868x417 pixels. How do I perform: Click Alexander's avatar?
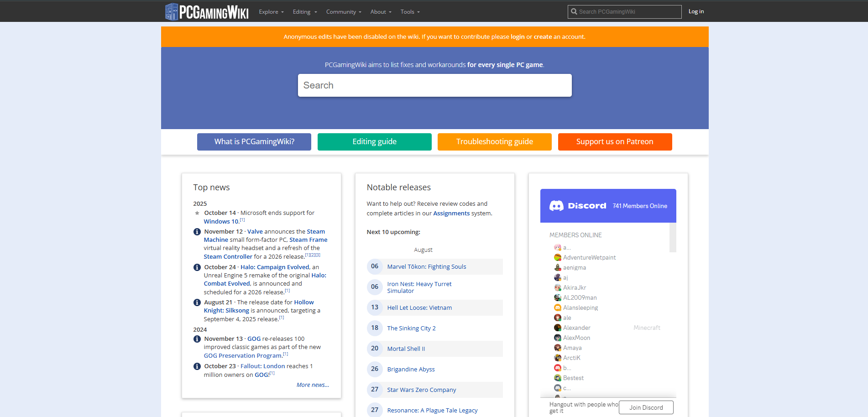coord(558,328)
